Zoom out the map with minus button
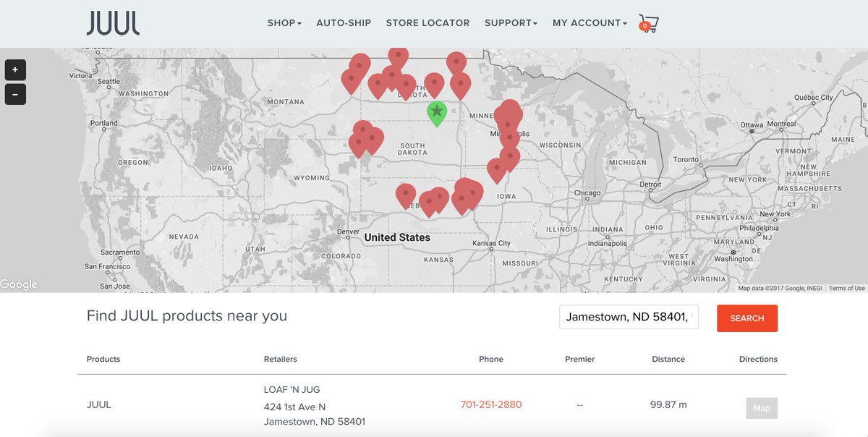The image size is (868, 437). 15,94
